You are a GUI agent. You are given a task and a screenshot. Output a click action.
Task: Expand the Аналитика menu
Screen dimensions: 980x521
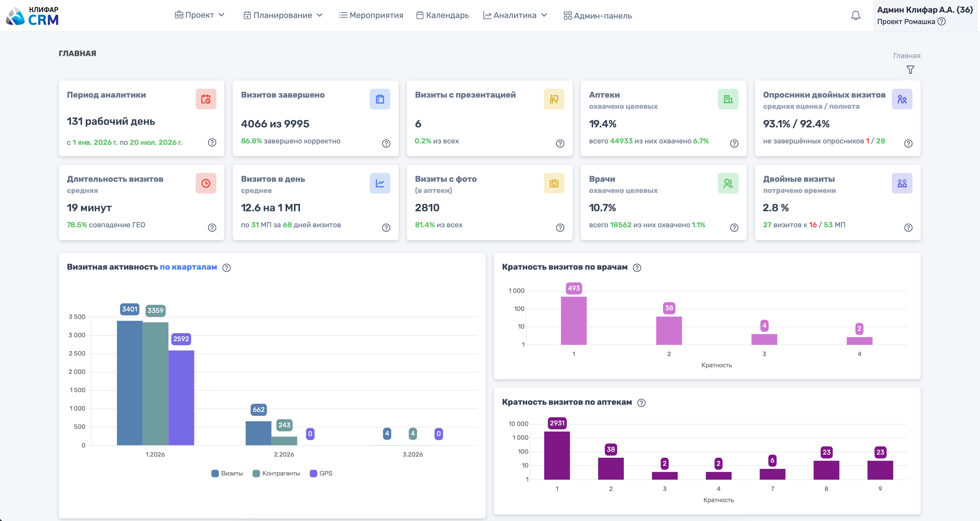point(515,15)
